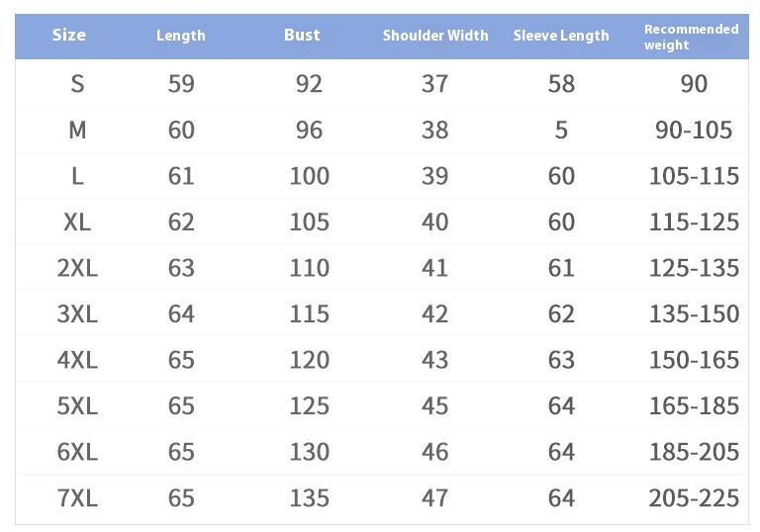Click the Sleeve Length column header

(561, 36)
